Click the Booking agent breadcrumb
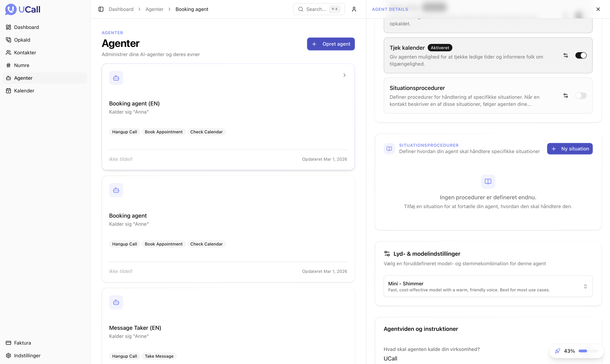The height and width of the screenshot is (364, 610). point(192,9)
